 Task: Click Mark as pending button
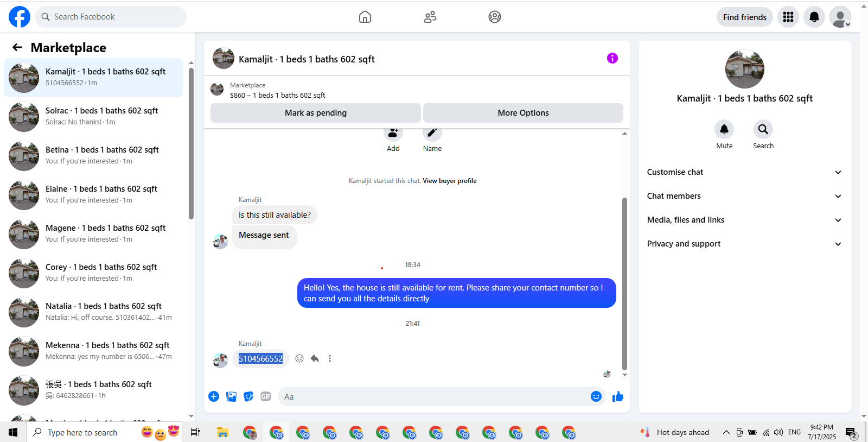tap(316, 113)
